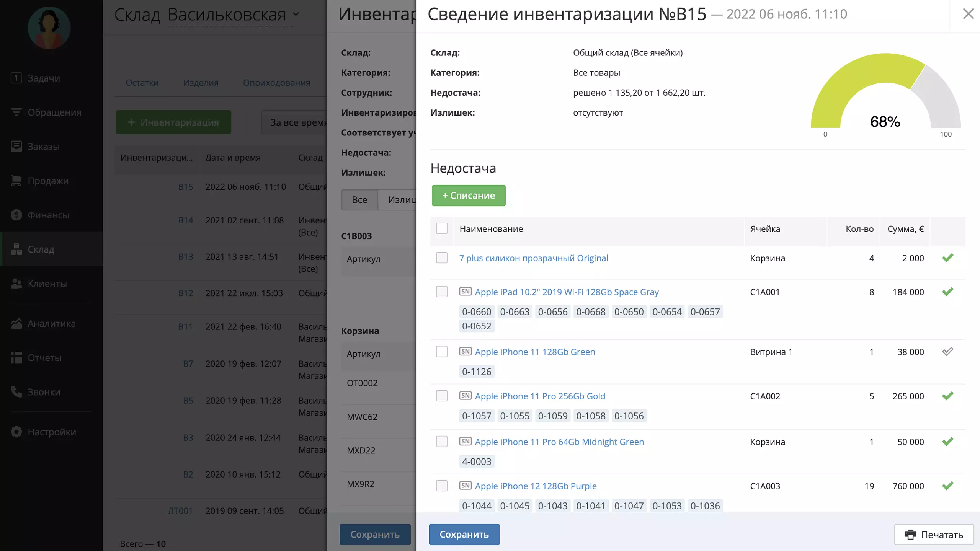Switch to the Остатки tab
Screen dimensions: 980x551
tap(142, 83)
